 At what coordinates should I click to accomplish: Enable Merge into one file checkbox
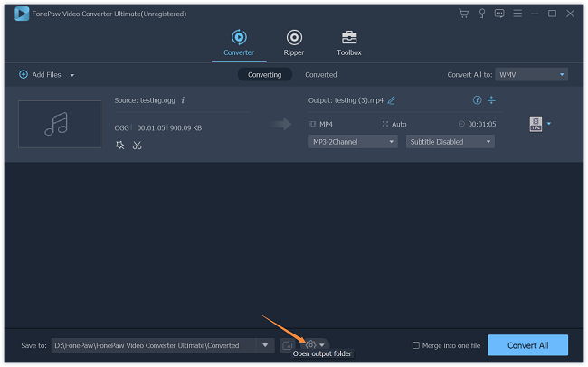coord(416,345)
